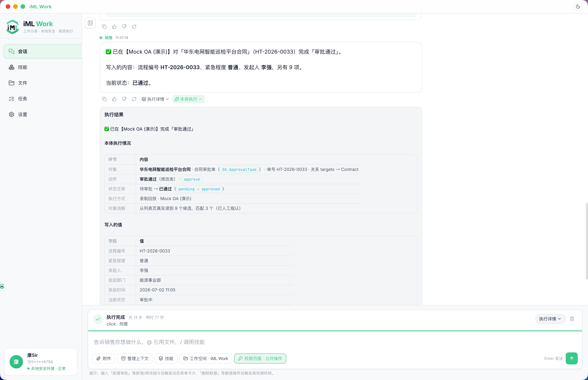The width and height of the screenshot is (588, 380).
Task: Focus the message input field
Action: coord(335,342)
